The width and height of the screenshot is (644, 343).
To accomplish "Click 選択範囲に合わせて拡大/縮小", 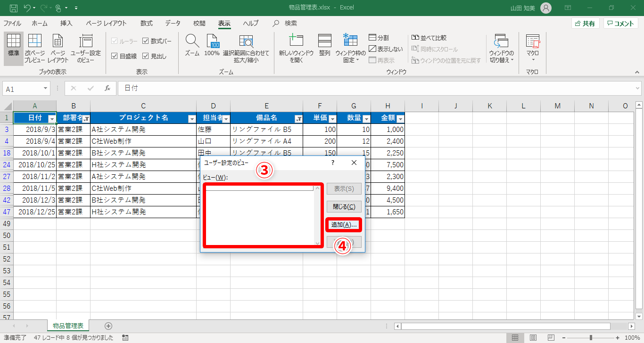I will (x=246, y=49).
